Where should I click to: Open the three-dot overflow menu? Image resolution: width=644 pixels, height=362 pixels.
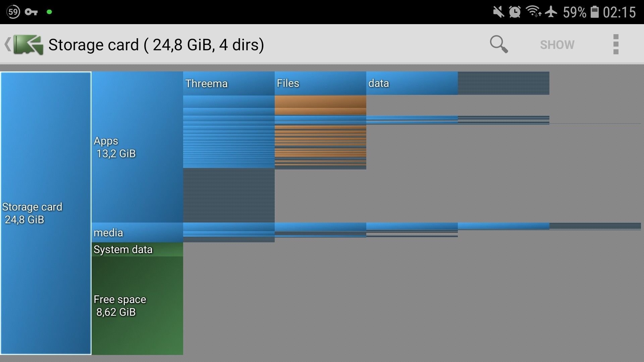(616, 44)
